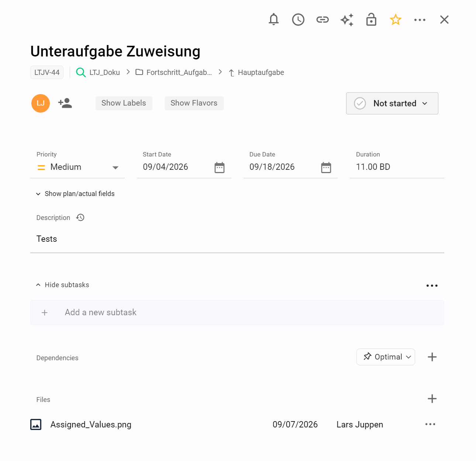
Task: Open the description history icon
Action: (80, 217)
